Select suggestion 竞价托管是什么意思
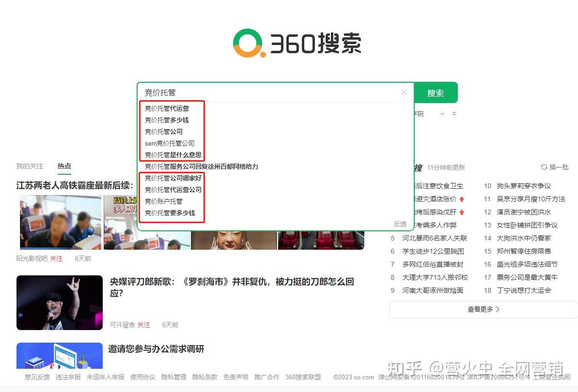The width and height of the screenshot is (578, 392). pos(173,154)
